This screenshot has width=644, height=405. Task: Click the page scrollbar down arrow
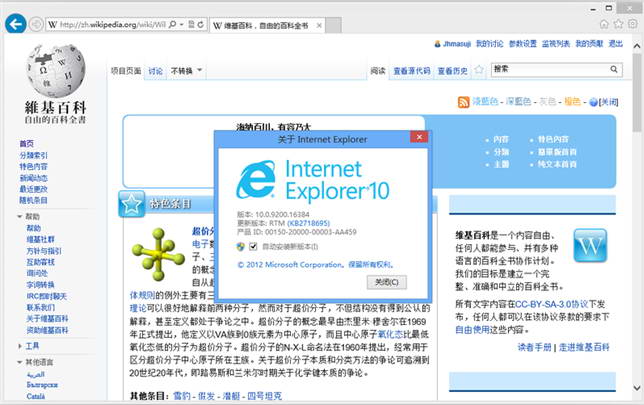pos(637,388)
